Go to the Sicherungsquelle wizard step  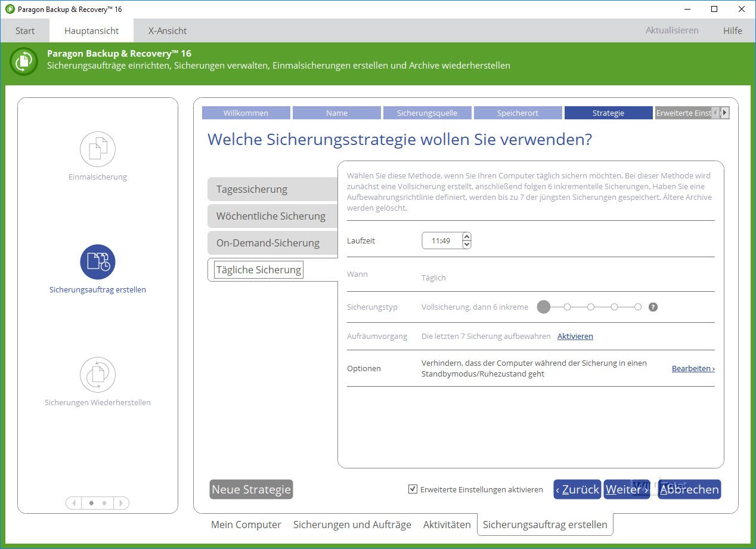click(x=427, y=113)
